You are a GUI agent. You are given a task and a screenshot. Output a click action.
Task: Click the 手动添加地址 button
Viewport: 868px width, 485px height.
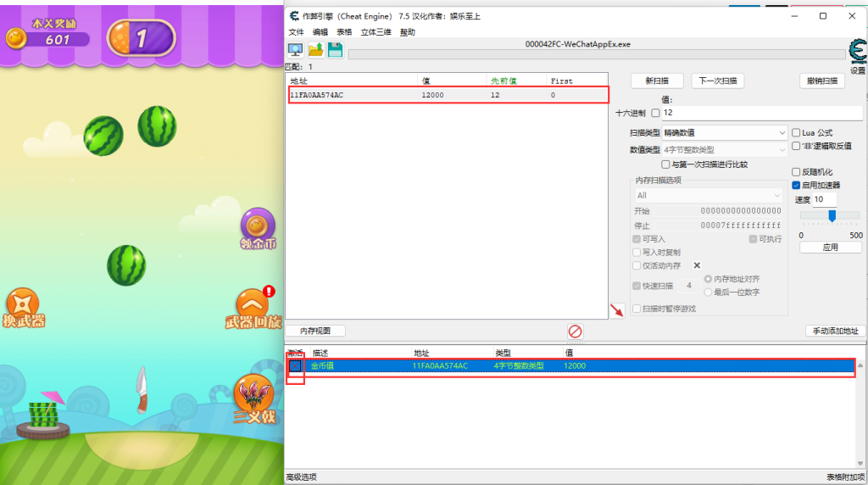(x=835, y=331)
